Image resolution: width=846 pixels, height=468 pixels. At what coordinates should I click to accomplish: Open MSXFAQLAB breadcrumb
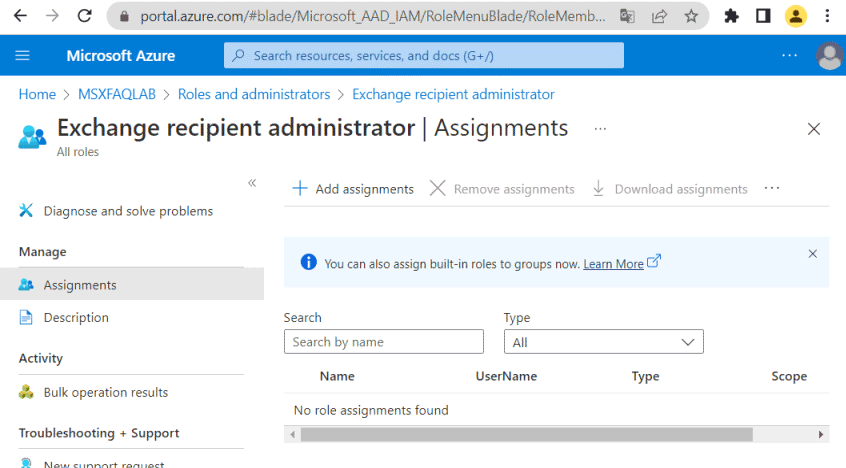click(117, 94)
